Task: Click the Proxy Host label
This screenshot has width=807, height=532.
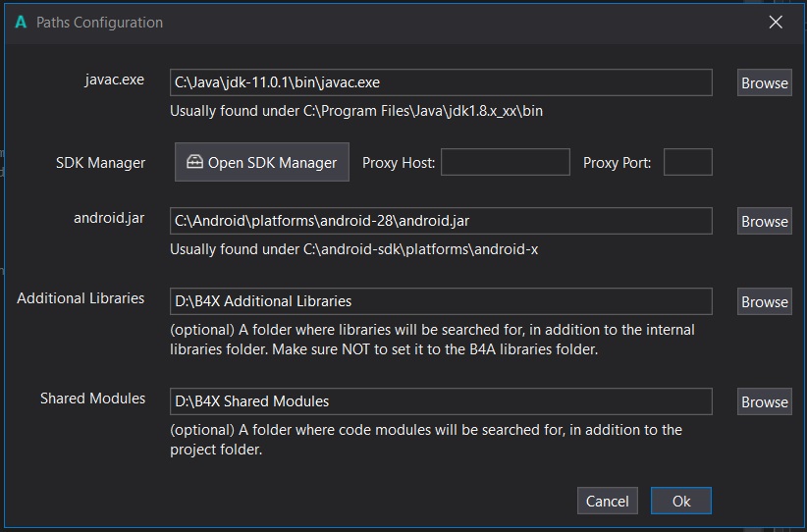Action: [399, 163]
